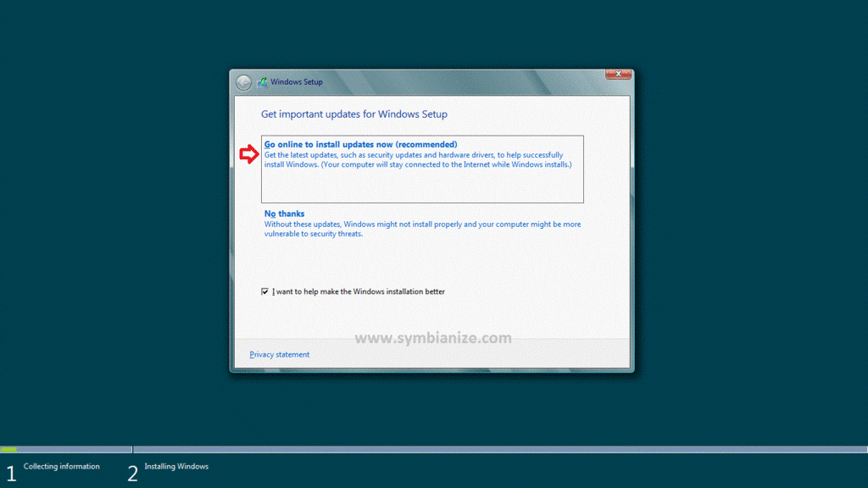This screenshot has width=868, height=488.
Task: Close the Windows Setup dialog
Action: click(x=618, y=75)
